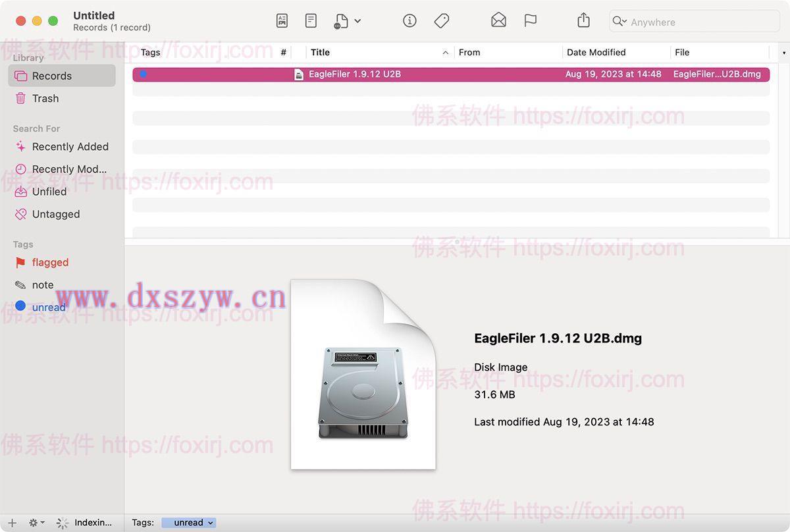Viewport: 790px width, 532px height.
Task: Click the 31.6 MB size text
Action: pos(494,394)
